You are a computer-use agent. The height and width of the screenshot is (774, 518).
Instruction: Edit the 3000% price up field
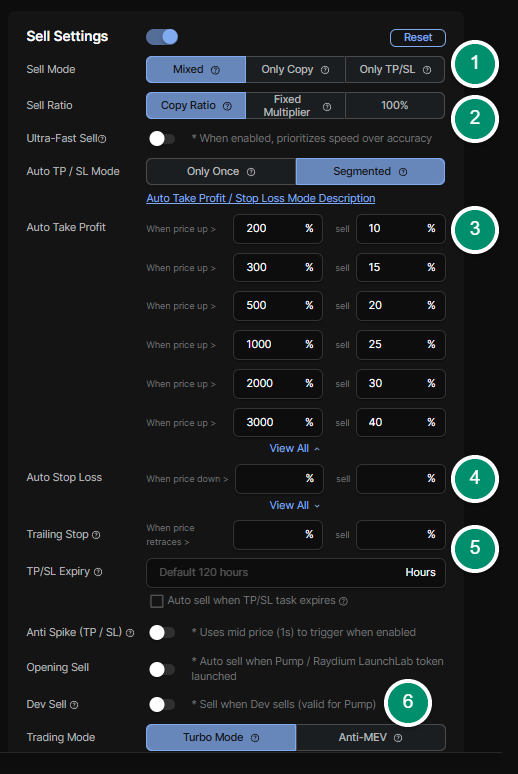(x=278, y=423)
